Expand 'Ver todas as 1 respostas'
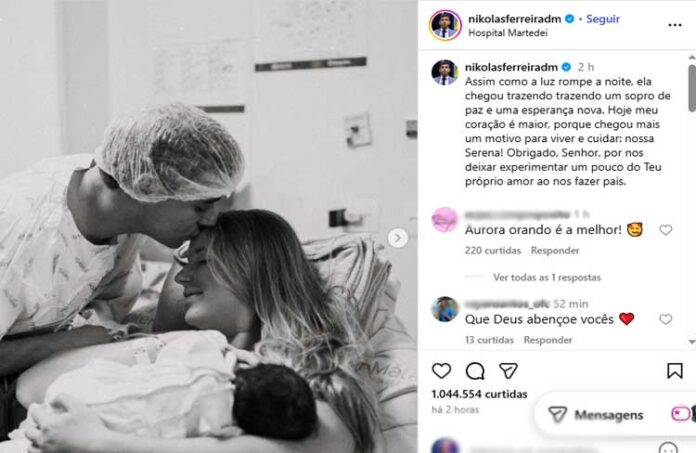This screenshot has height=453, width=696. tap(546, 277)
